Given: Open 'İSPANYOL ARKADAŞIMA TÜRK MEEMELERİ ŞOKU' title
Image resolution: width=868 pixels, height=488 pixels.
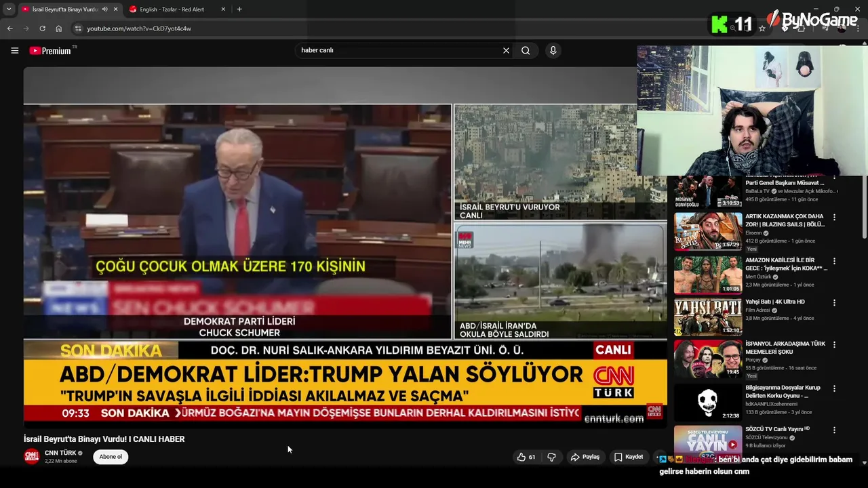Looking at the screenshot, I should [x=785, y=347].
